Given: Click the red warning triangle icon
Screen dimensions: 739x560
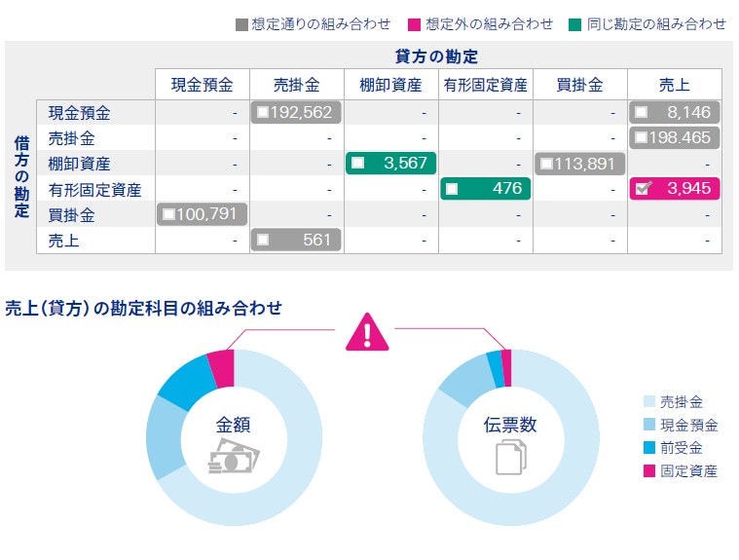Looking at the screenshot, I should [x=367, y=332].
